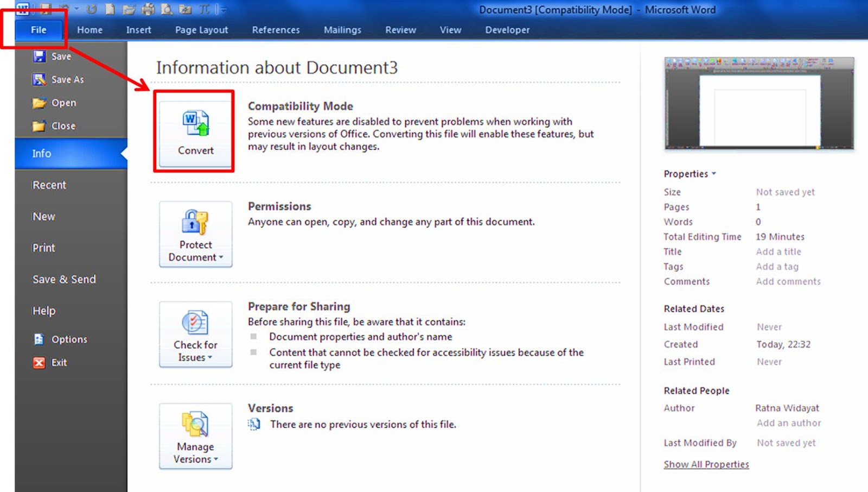
Task: Click author name Ratna Widayat
Action: 787,408
